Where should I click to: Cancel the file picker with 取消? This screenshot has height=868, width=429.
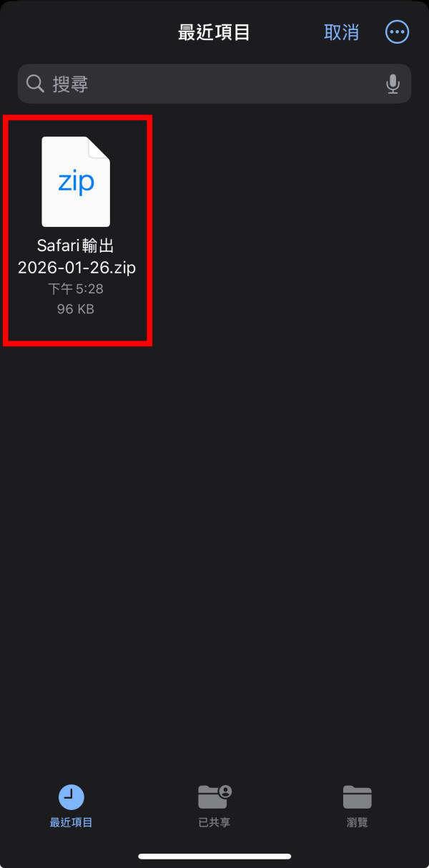341,32
